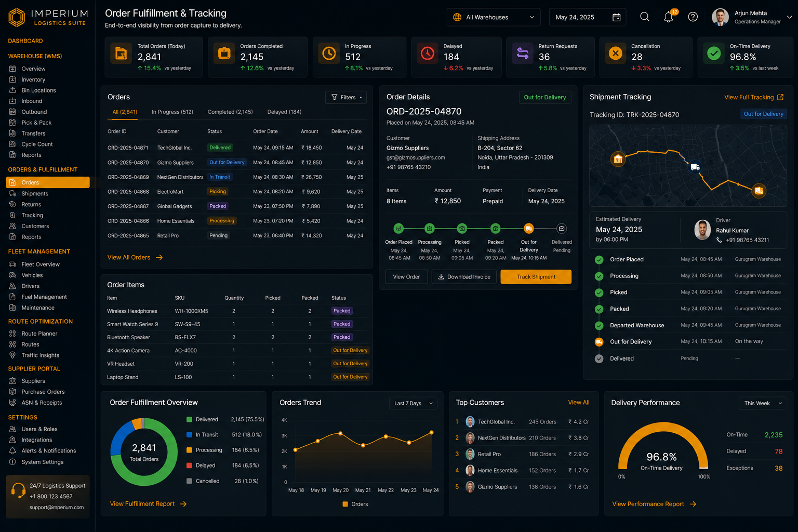Click the Track Shipment button

point(536,277)
